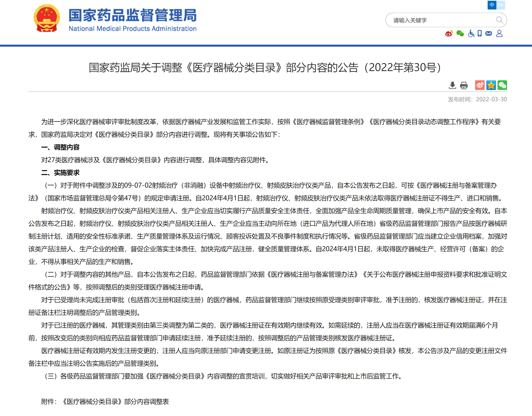Open the green WeChat header icon
Screen dimensions: 532x416
[460, 33]
